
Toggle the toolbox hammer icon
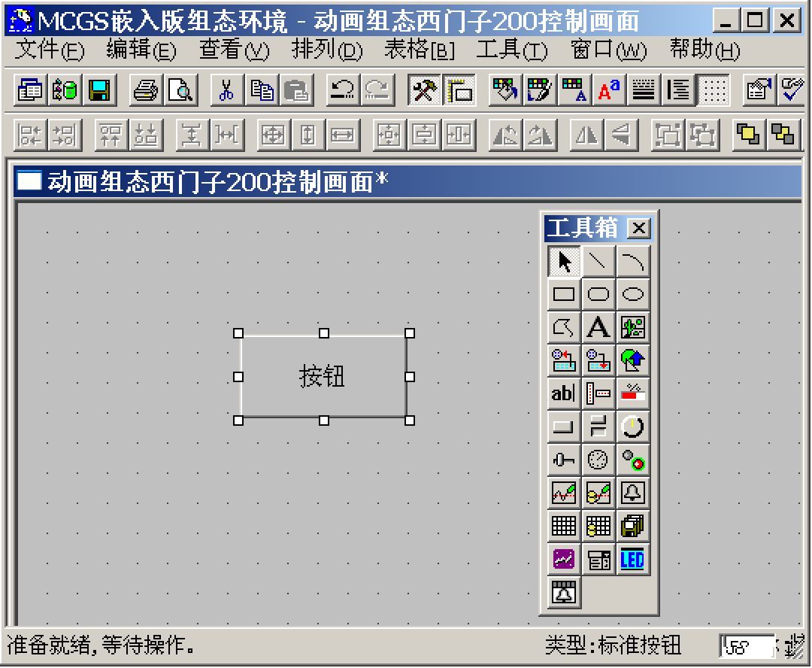424,90
